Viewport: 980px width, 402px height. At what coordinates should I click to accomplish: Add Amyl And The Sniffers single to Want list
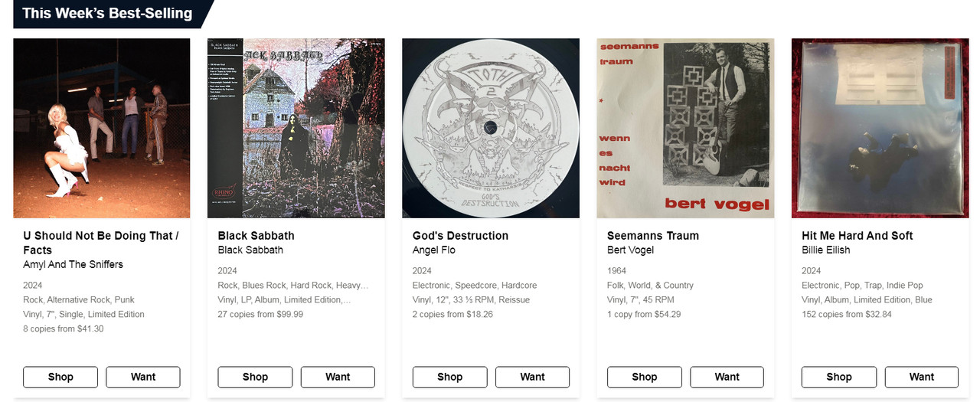pos(143,377)
